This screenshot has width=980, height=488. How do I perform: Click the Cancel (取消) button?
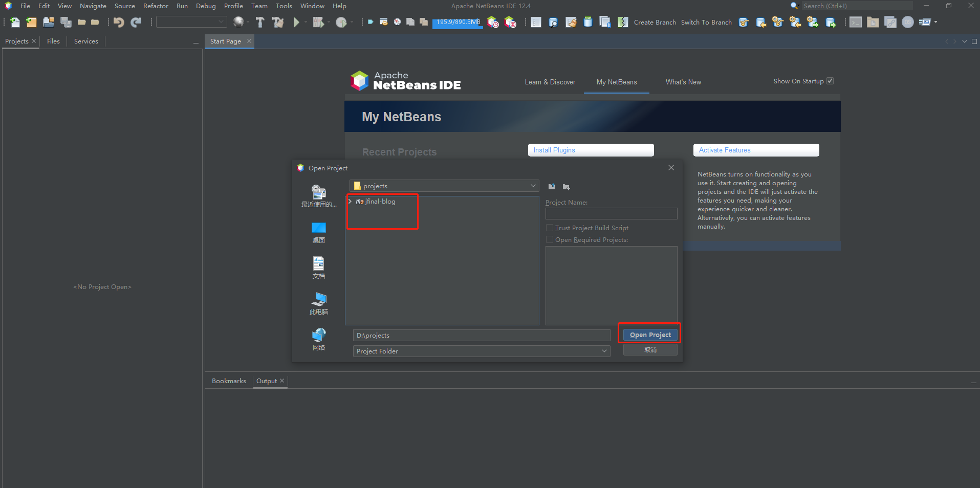650,350
